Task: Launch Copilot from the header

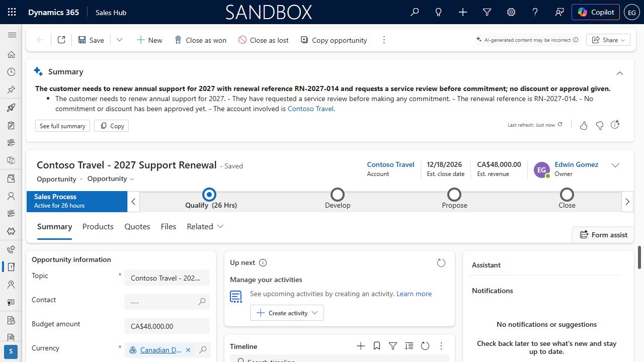Action: pyautogui.click(x=595, y=12)
